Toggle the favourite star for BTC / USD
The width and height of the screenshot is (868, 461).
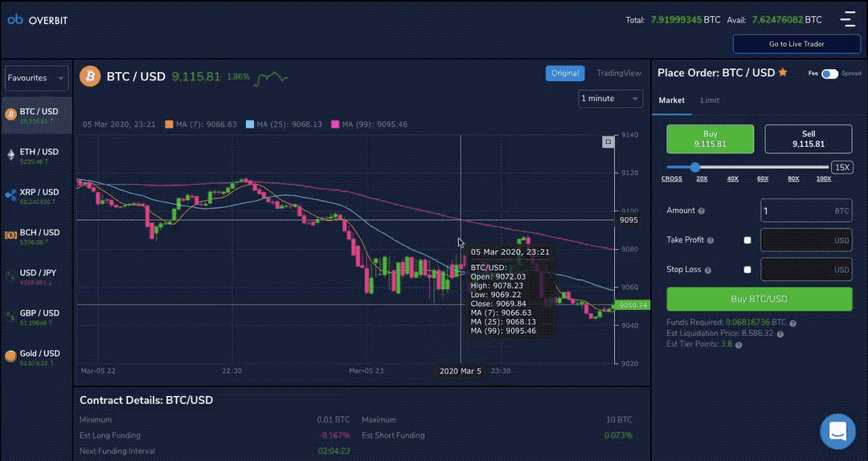[x=783, y=72]
